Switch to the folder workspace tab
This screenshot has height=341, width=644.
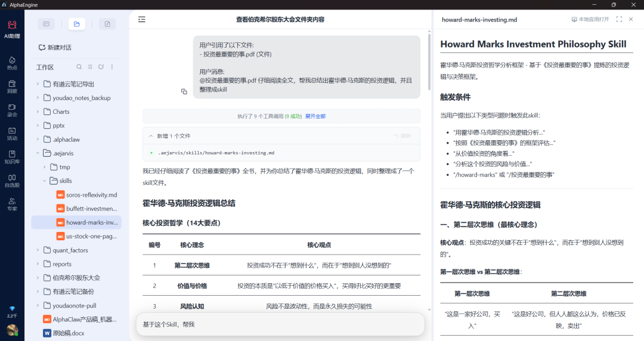(x=77, y=24)
